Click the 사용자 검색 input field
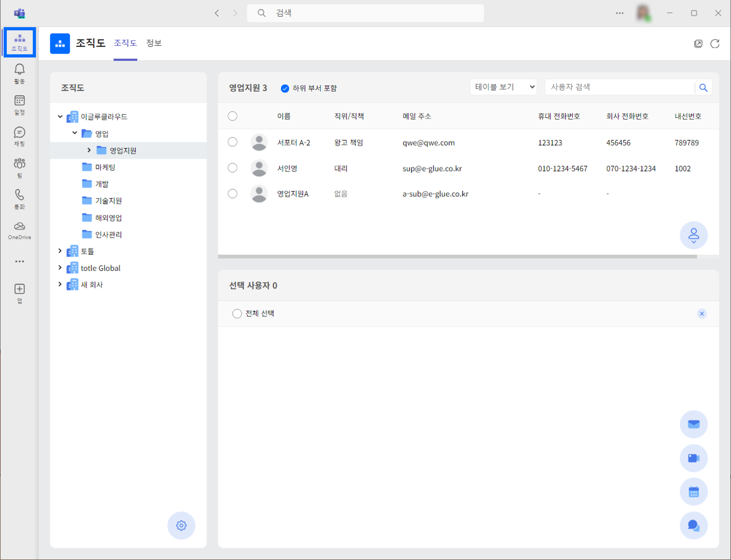The image size is (731, 560). click(x=620, y=87)
